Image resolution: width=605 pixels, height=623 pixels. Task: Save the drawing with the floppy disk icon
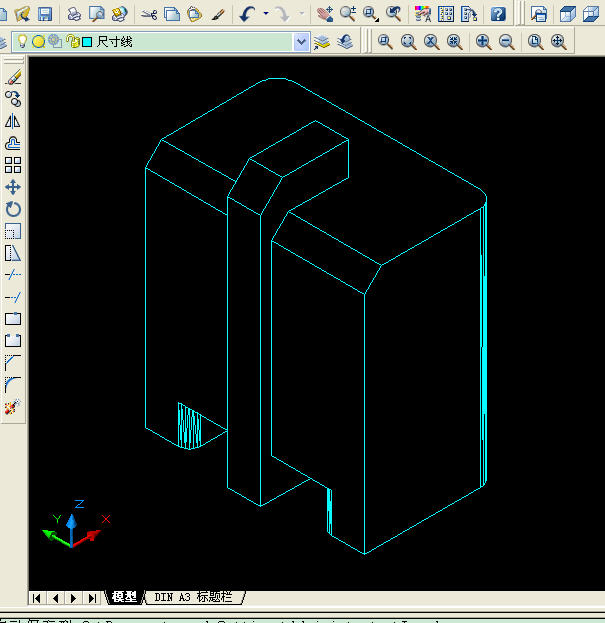point(45,14)
